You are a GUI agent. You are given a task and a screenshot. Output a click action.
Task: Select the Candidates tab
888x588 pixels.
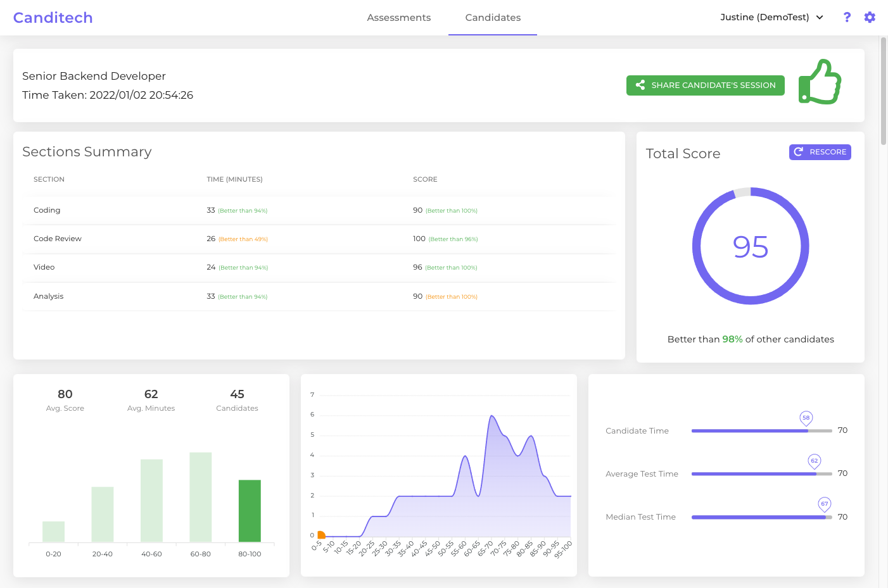(492, 17)
